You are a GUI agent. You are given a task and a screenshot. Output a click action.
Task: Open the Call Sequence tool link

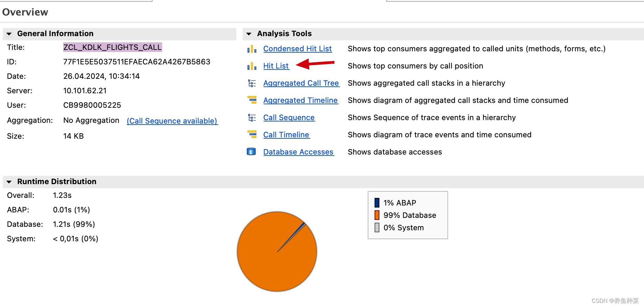coord(289,118)
